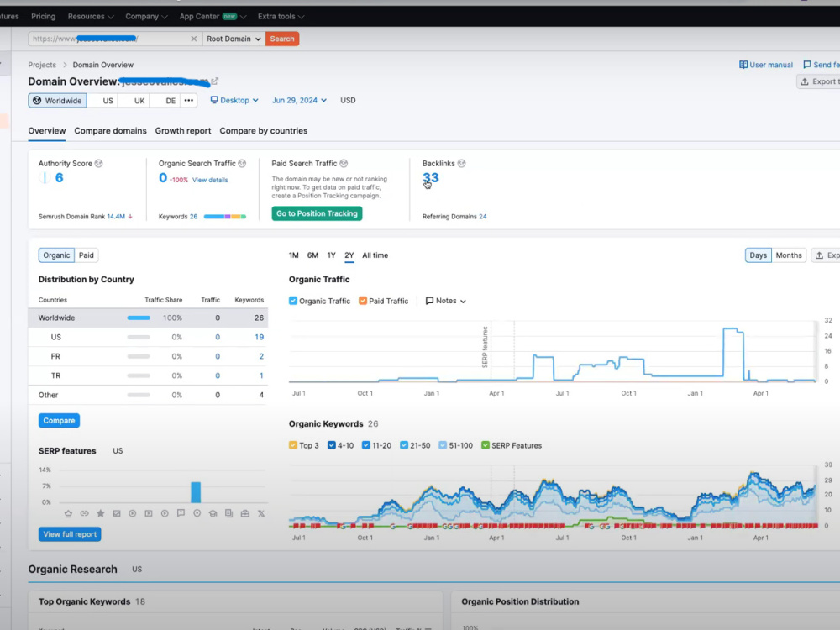Click the Notes speech-bubble icon
840x630 pixels.
click(x=429, y=301)
